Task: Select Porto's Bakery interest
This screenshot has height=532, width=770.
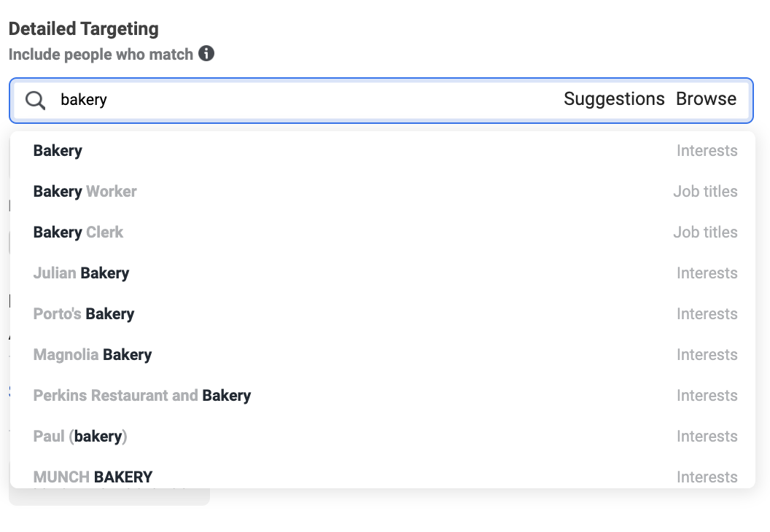Action: click(84, 314)
